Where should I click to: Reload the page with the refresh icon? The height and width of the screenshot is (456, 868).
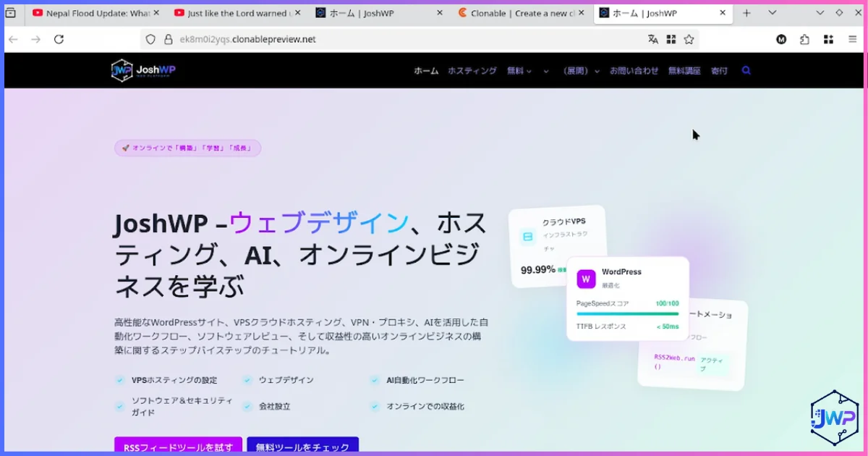coord(59,39)
